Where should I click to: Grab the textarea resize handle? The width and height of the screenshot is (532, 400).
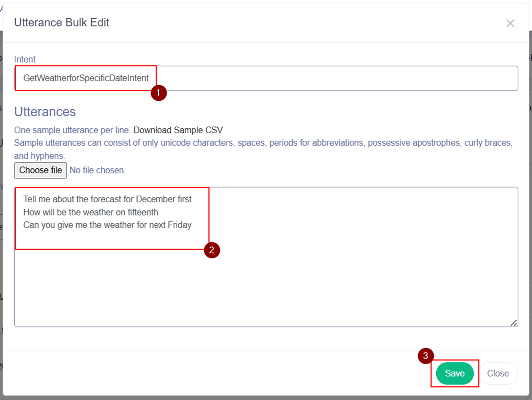(513, 323)
